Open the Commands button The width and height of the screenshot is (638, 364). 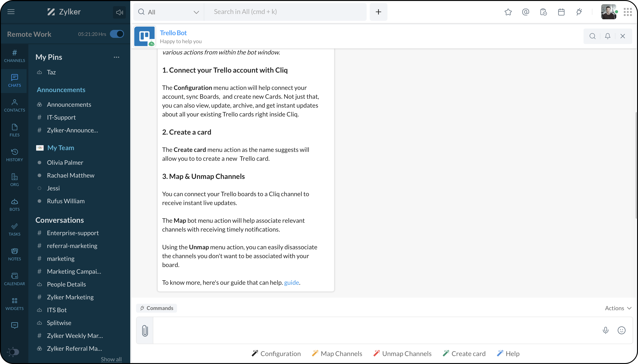(157, 308)
